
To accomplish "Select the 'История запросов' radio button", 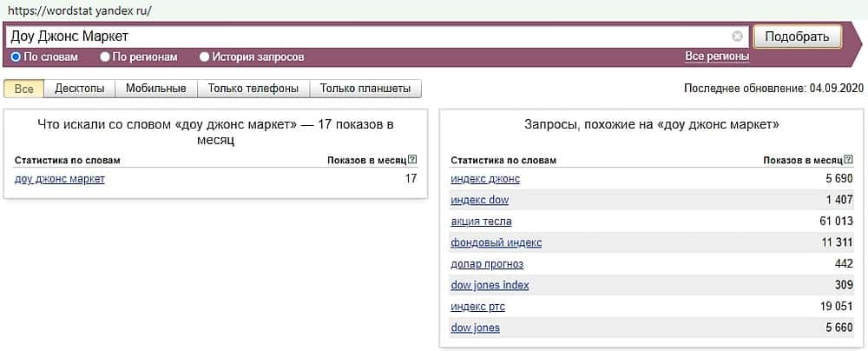I will pos(205,56).
